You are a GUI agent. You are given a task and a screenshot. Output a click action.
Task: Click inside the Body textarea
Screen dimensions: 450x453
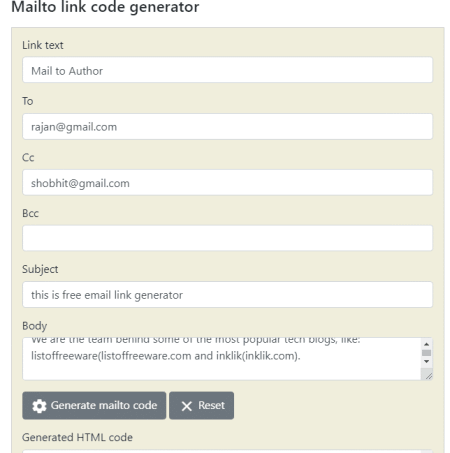pos(221,359)
